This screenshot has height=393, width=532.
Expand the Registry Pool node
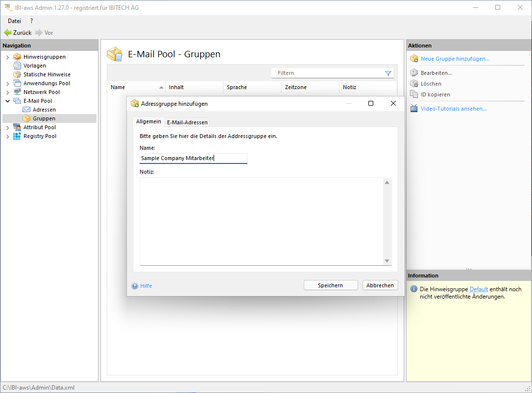tap(7, 137)
